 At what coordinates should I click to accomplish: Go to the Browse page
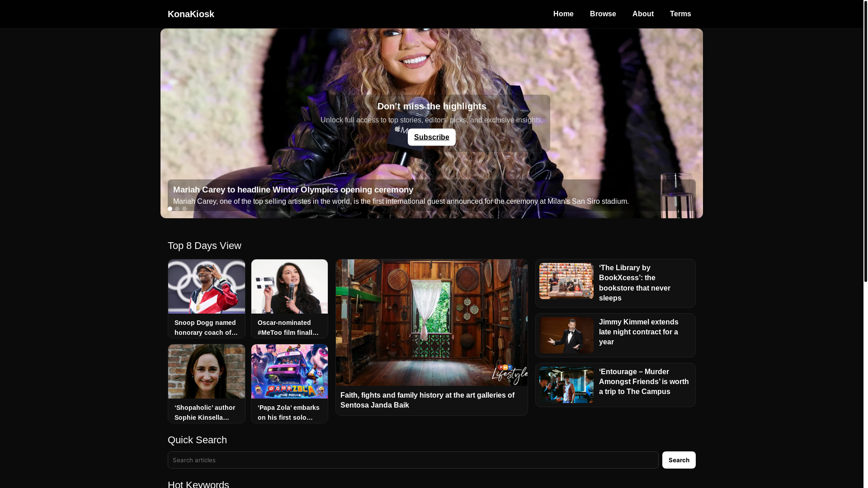coord(603,14)
